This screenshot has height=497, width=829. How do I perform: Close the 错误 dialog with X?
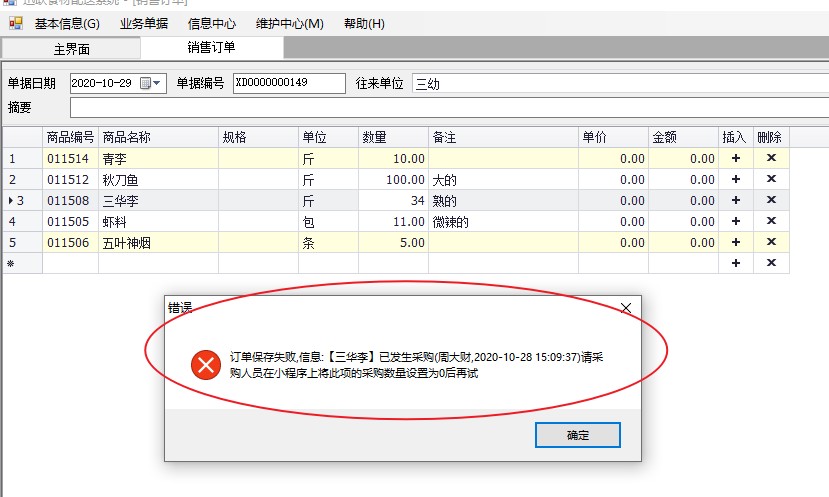pos(626,308)
